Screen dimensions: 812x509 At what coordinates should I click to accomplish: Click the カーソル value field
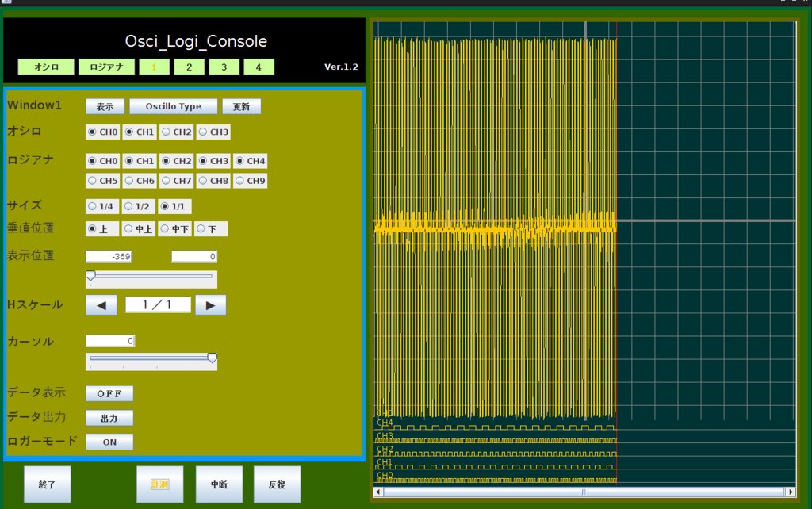tap(110, 341)
